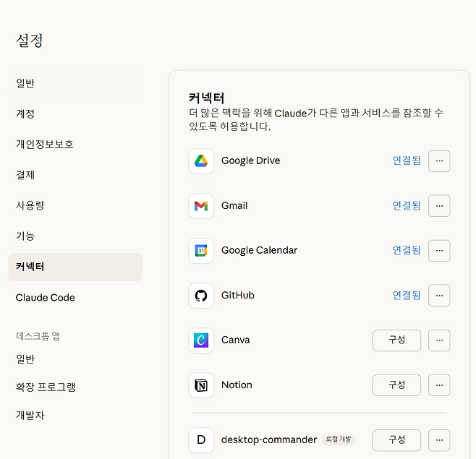Open the 확장 프로그램 section
Screen dimensions: 476x459
coord(75,387)
